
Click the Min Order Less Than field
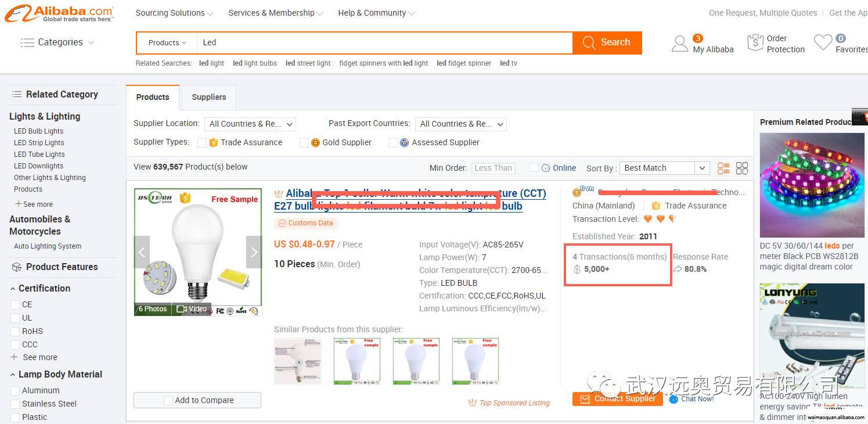493,168
